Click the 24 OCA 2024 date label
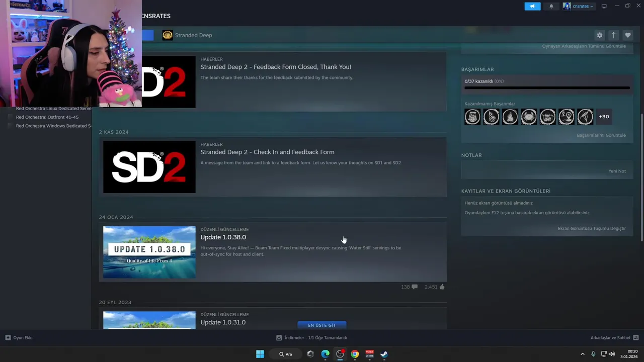This screenshot has width=644, height=362. (x=116, y=217)
